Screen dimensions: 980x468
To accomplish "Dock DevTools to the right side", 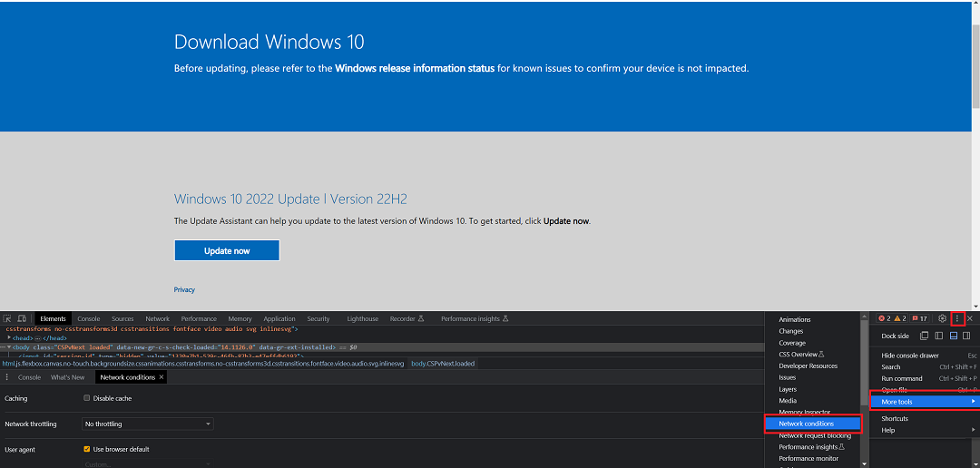I will [967, 336].
